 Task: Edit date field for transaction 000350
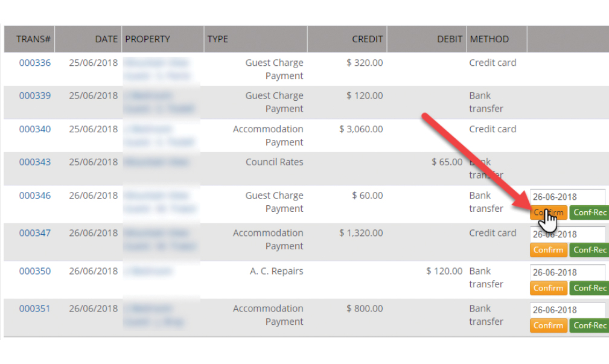pyautogui.click(x=567, y=272)
